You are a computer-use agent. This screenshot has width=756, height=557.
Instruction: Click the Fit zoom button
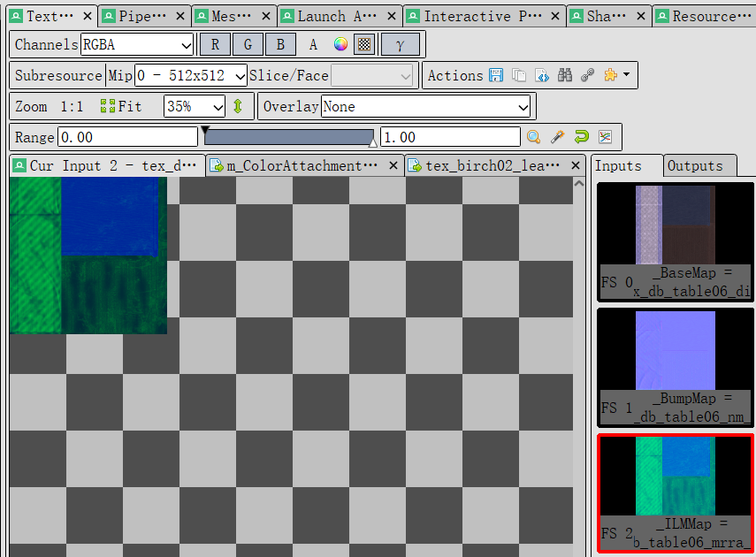coord(121,107)
